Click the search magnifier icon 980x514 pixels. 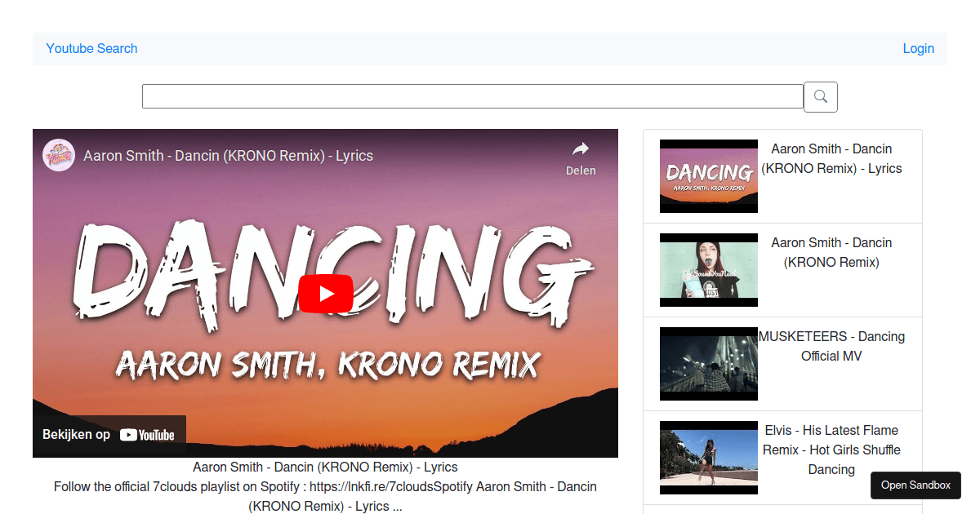click(820, 96)
